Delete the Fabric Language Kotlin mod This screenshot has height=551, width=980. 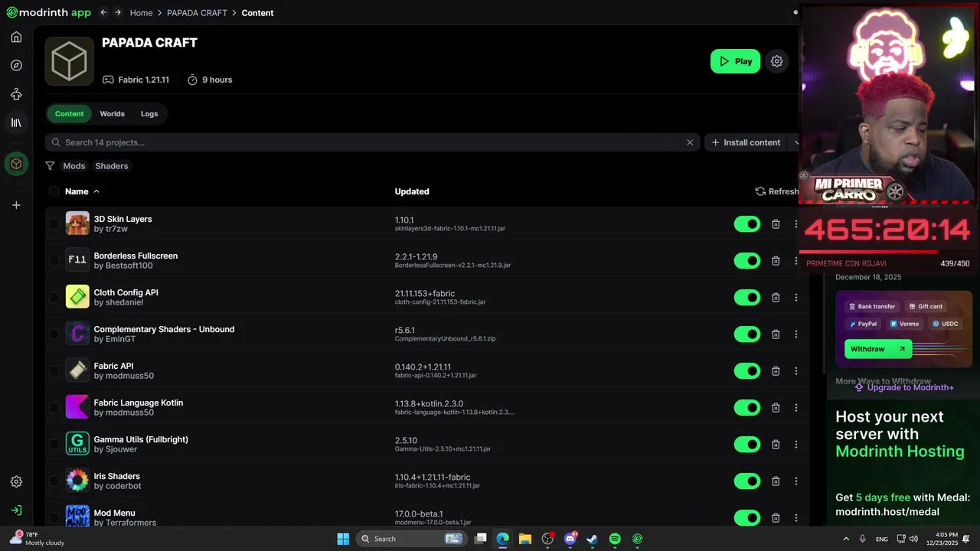pyautogui.click(x=776, y=408)
